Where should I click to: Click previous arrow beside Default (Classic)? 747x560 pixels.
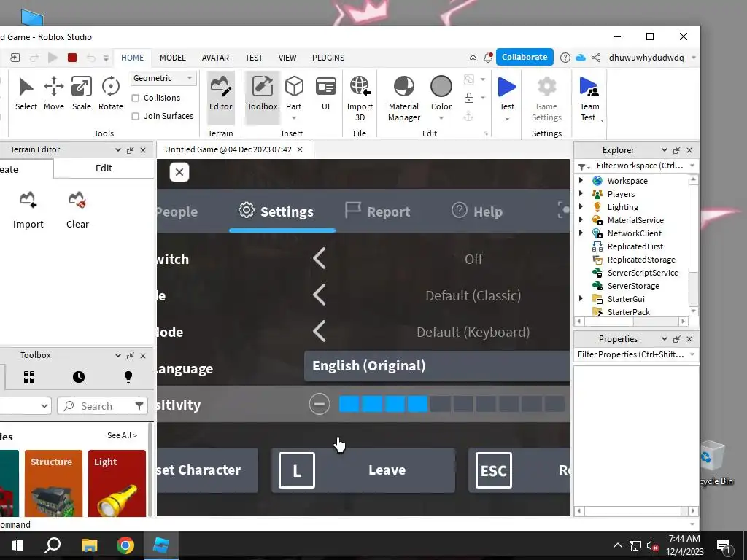320,295
